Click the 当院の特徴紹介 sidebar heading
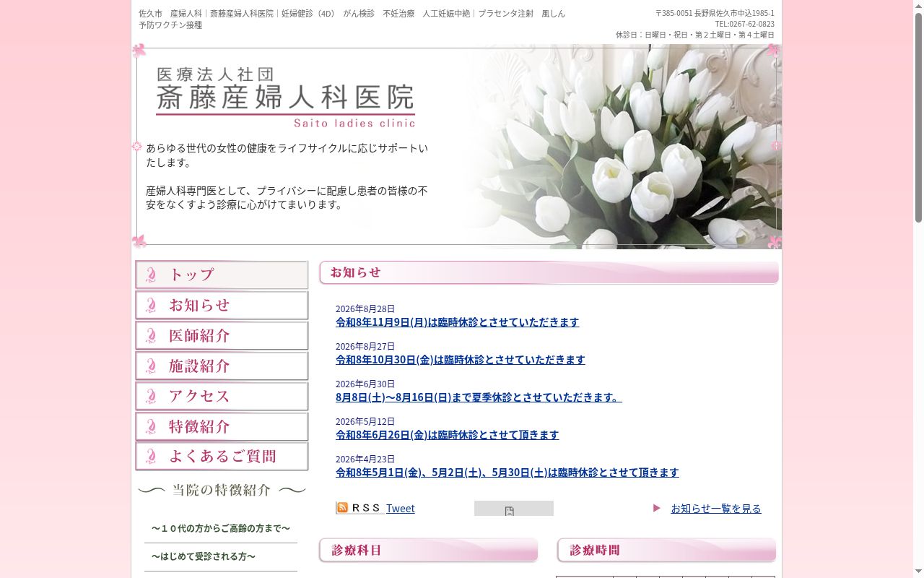Viewport: 924px width, 578px height. 222,491
